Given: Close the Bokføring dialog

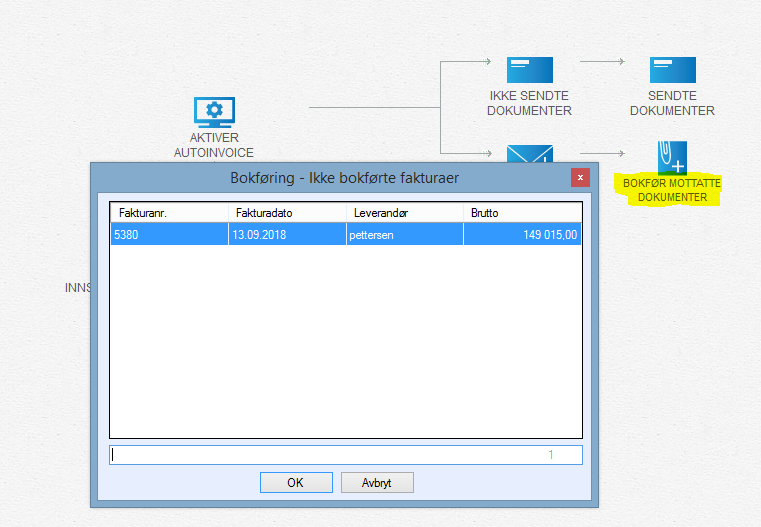Looking at the screenshot, I should tap(580, 178).
